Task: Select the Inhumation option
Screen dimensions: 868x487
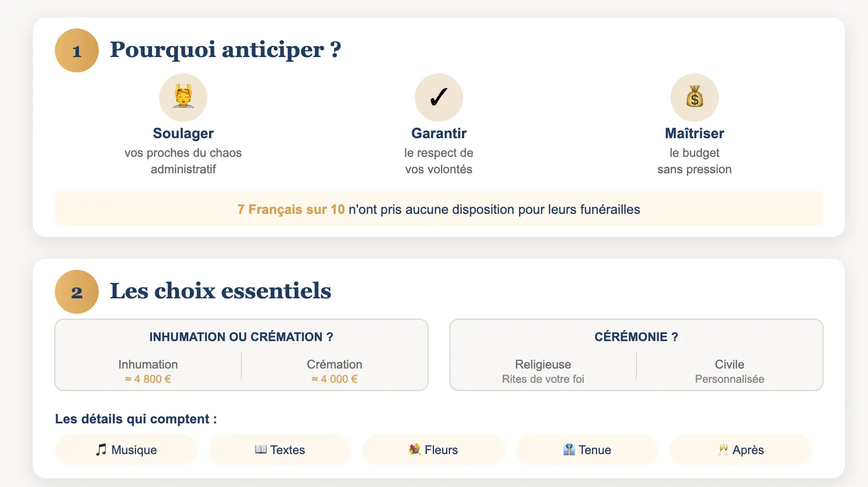Action: 148,371
